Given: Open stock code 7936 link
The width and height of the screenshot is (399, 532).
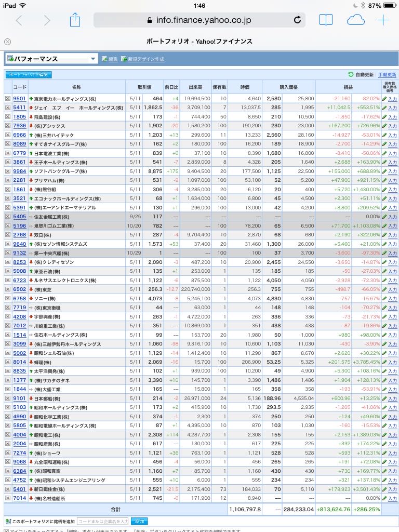Looking at the screenshot, I should tap(19, 126).
